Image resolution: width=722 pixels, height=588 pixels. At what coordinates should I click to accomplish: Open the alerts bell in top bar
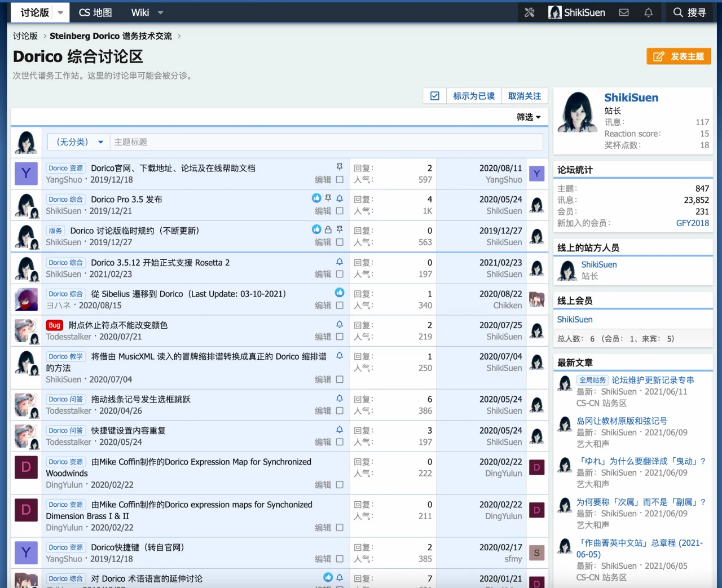[x=648, y=12]
